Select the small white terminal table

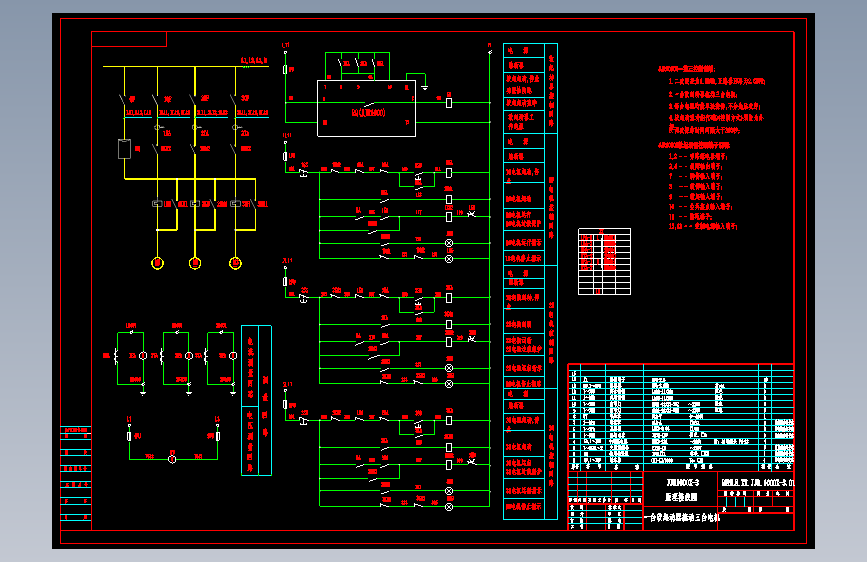coord(604,261)
